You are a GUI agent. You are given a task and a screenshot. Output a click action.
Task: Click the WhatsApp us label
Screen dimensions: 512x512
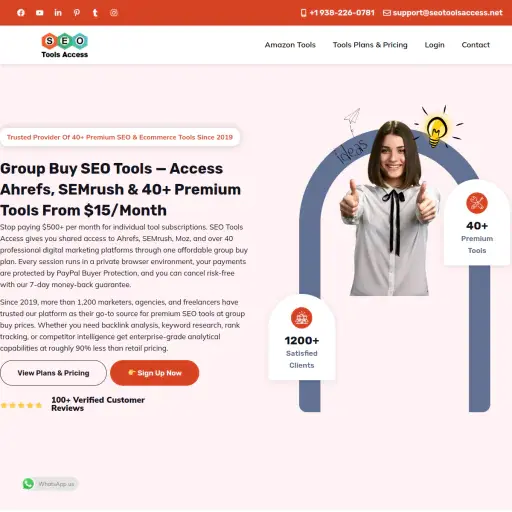click(x=56, y=484)
